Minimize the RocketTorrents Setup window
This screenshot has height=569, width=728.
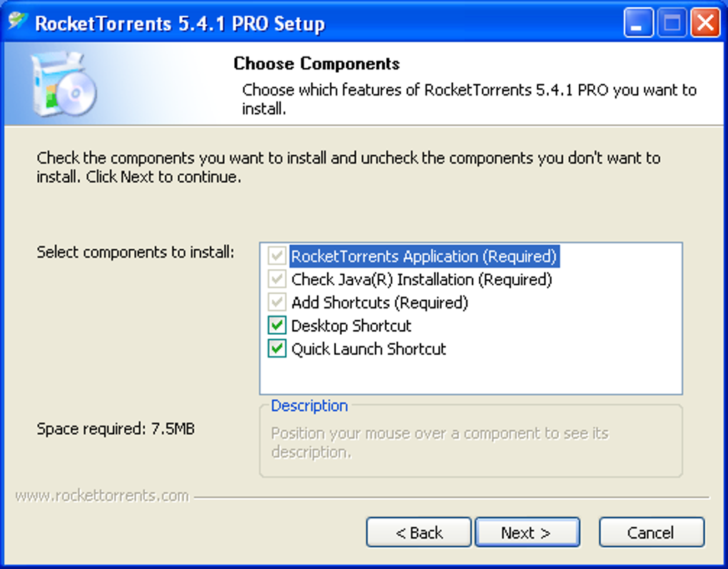pos(637,24)
